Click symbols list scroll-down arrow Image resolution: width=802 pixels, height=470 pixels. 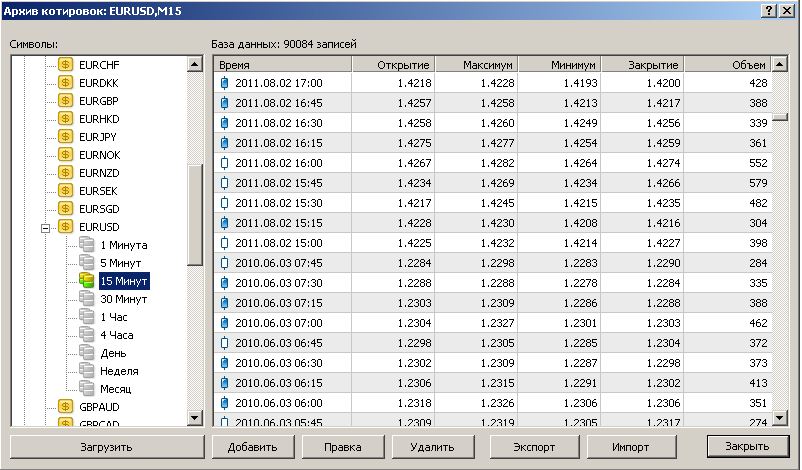pyautogui.click(x=195, y=418)
